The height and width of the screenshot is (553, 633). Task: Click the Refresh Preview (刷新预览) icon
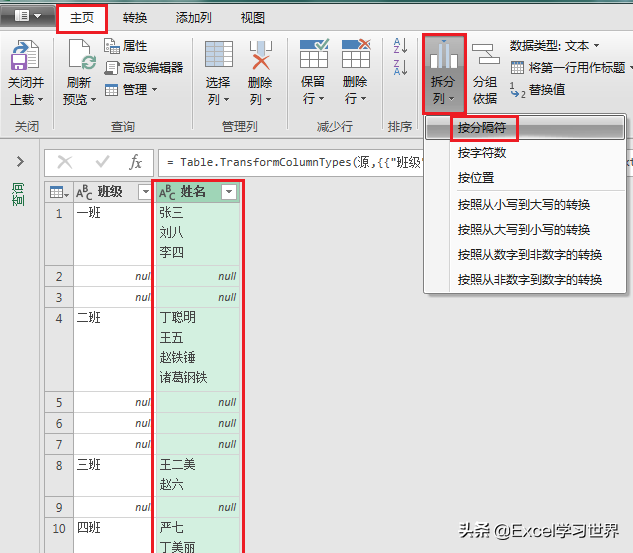click(82, 56)
